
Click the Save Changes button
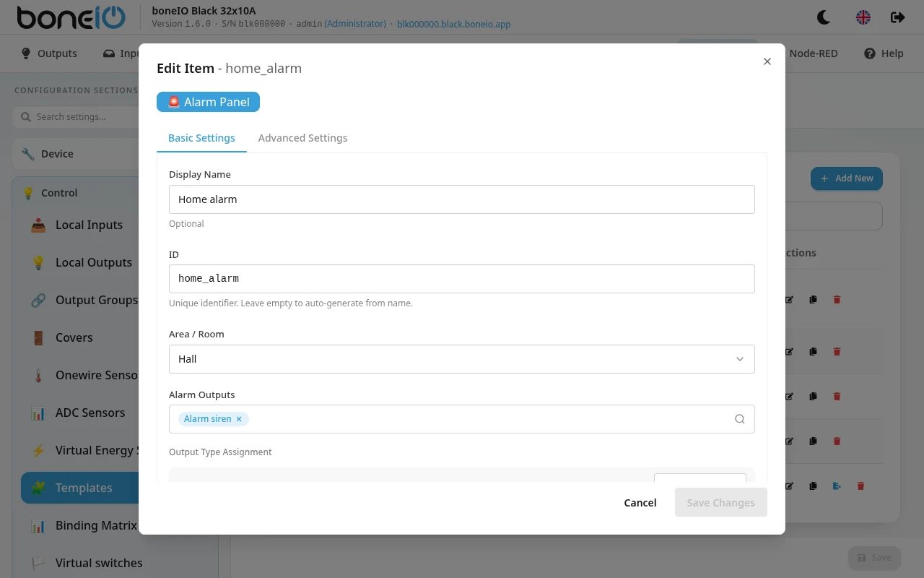(720, 503)
